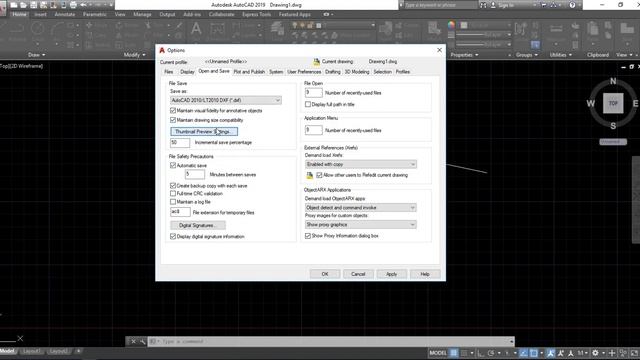This screenshot has height=360, width=640.
Task: Toggle Polar tracking icon in status bar
Action: 491,353
